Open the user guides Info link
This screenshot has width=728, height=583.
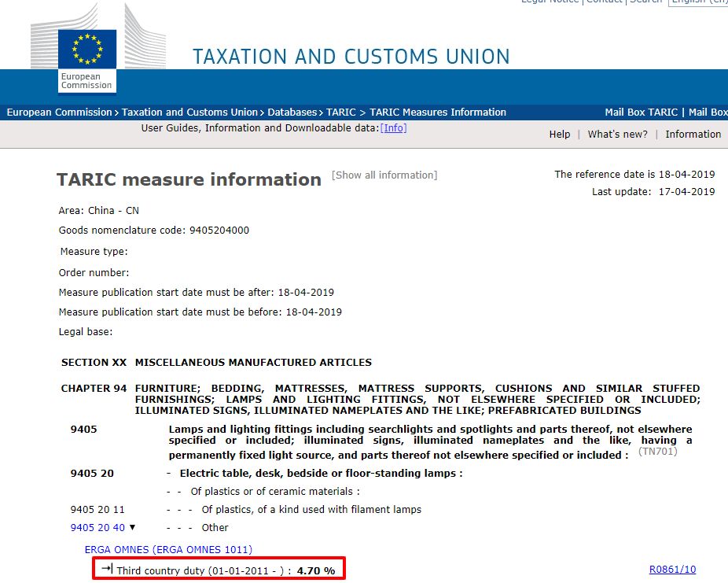tap(393, 128)
